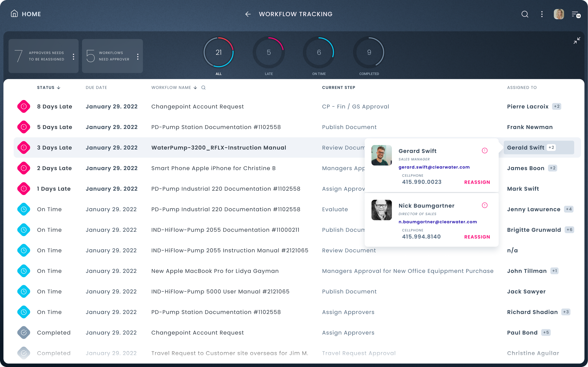Open the vertical three-dot header menu
Viewport: 588px width, 367px height.
542,14
